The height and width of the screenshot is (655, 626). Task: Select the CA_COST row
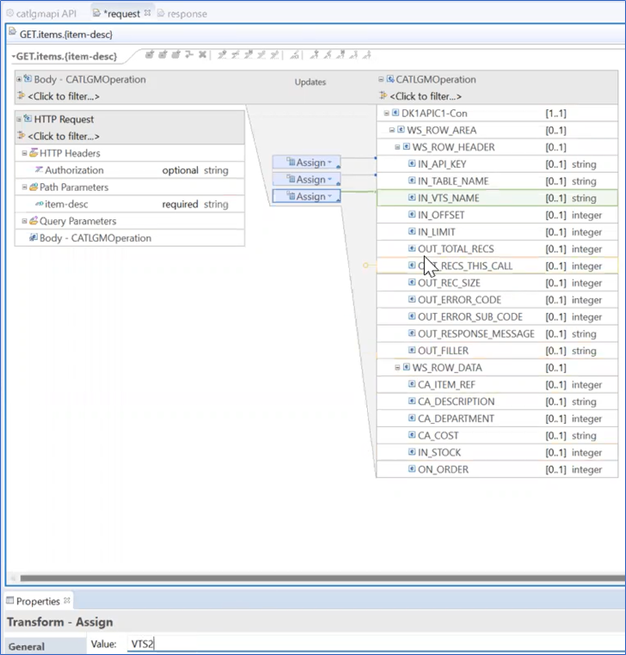pos(497,435)
